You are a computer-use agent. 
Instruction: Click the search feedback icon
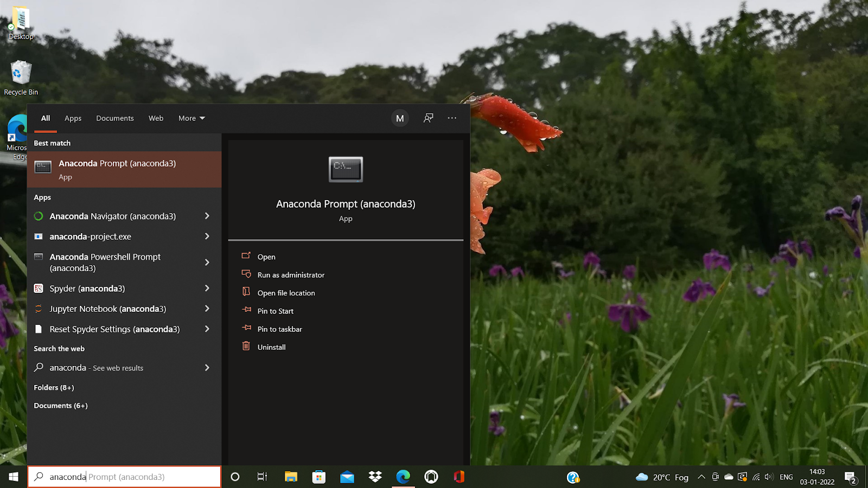[428, 118]
